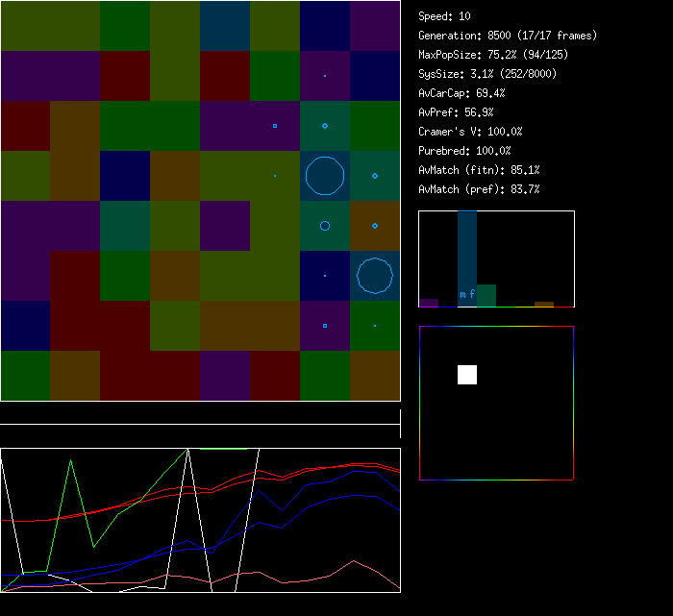This screenshot has width=673, height=616.
Task: Select the dot on the navy cell
Action: (325, 276)
